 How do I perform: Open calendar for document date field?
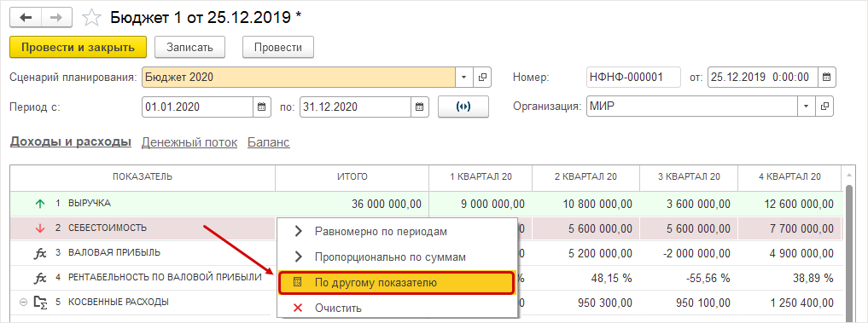tap(826, 77)
